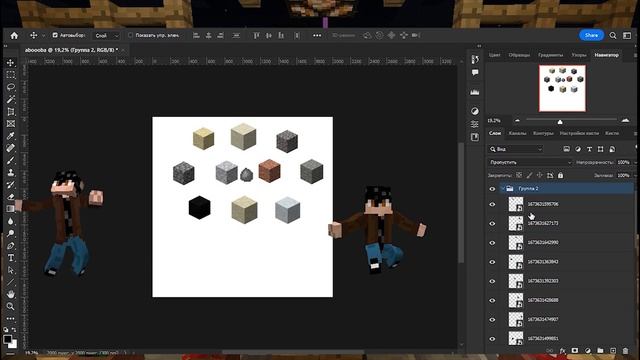Screen dimensions: 640x360
Task: Select the Rectangular Marquee tool
Action: [x=11, y=75]
